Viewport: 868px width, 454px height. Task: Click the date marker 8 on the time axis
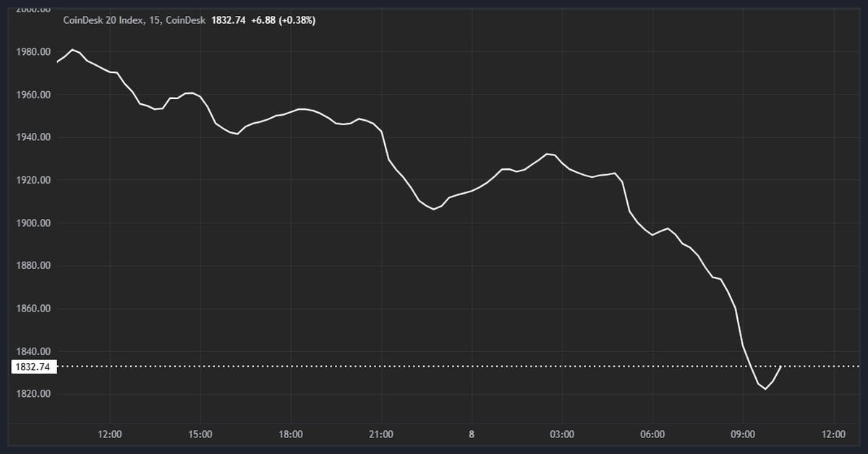click(x=471, y=434)
